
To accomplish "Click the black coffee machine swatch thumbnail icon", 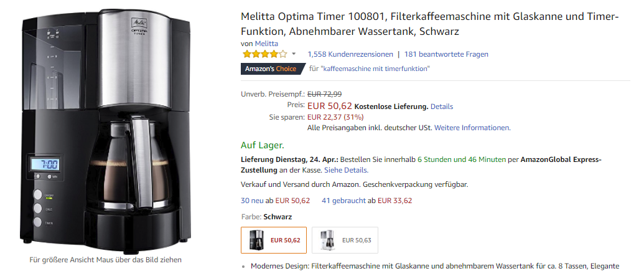I will (x=256, y=240).
